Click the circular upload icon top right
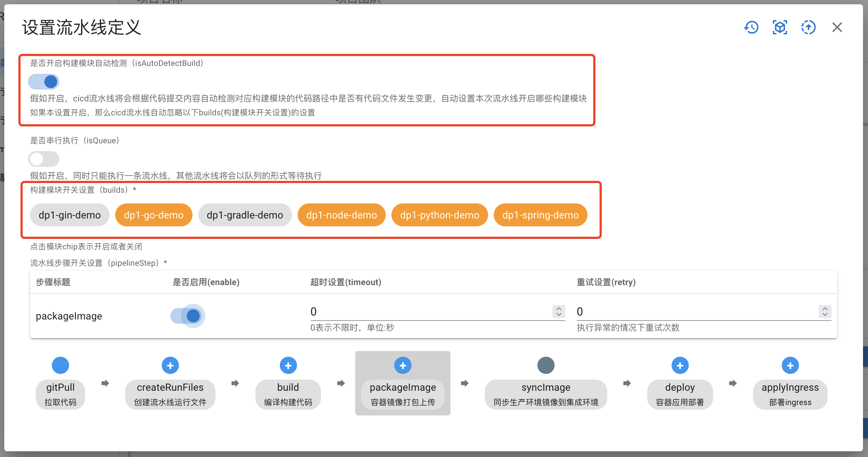 coord(809,27)
